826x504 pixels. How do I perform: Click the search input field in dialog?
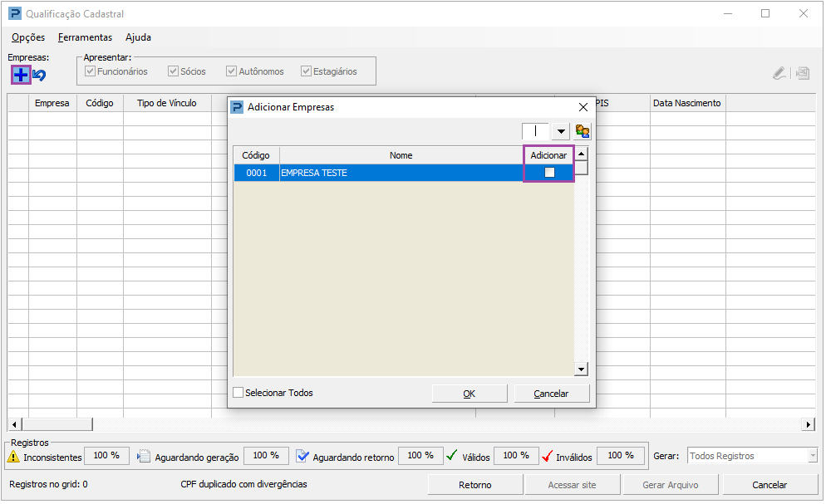click(536, 131)
